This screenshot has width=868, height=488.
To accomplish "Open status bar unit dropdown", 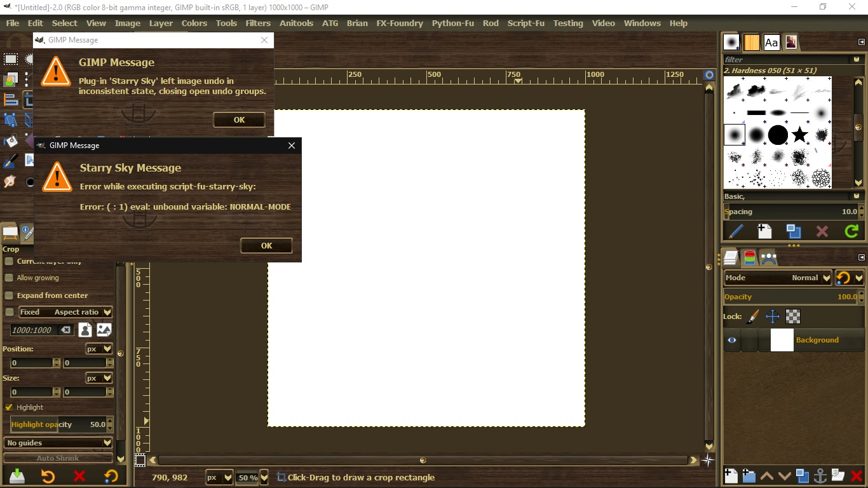I will pyautogui.click(x=219, y=477).
